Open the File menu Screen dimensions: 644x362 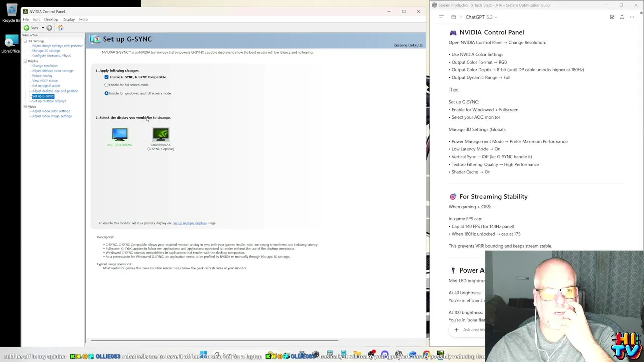pyautogui.click(x=26, y=19)
